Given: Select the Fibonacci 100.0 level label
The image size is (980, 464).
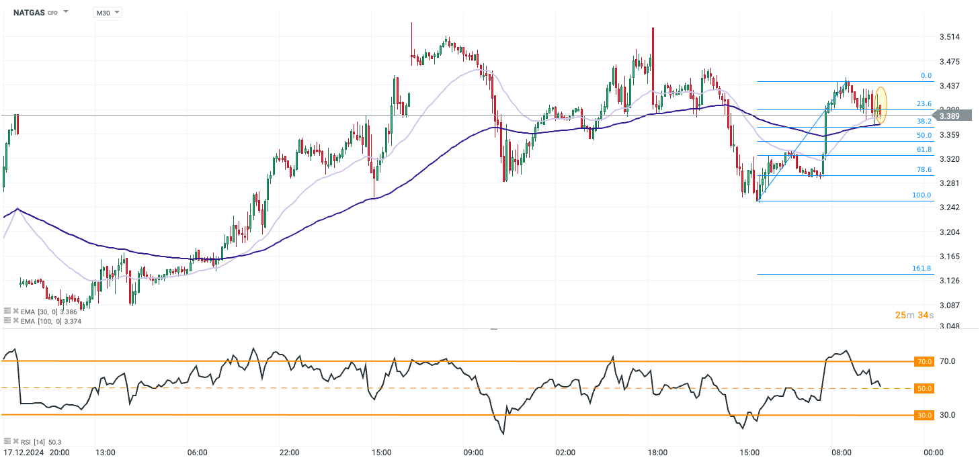Looking at the screenshot, I should pyautogui.click(x=922, y=195).
